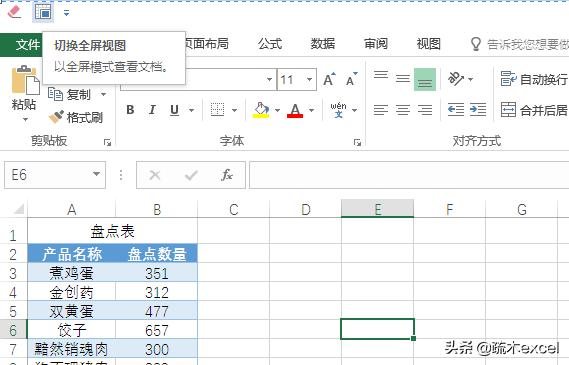Expand the underline style dropdown arrow

(191, 110)
